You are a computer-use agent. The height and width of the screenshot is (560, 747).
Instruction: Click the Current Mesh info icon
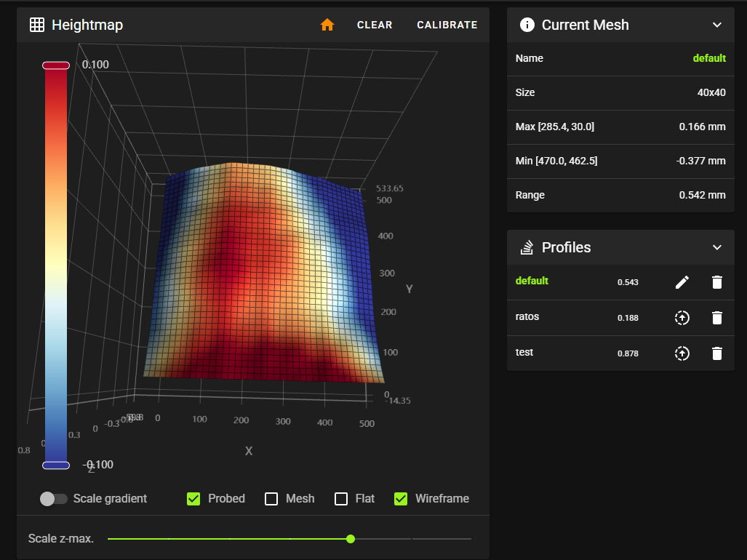pyautogui.click(x=527, y=25)
